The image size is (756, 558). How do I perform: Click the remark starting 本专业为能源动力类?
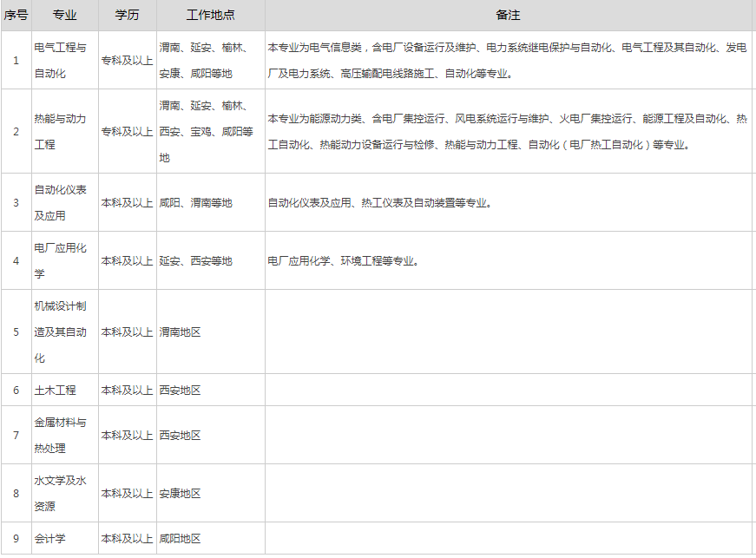point(507,132)
